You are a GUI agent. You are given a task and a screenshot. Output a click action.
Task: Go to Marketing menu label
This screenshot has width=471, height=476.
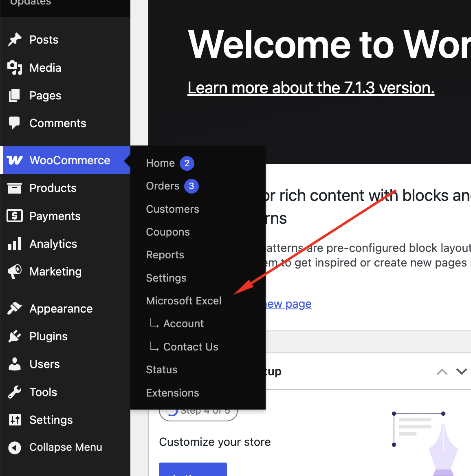(55, 272)
